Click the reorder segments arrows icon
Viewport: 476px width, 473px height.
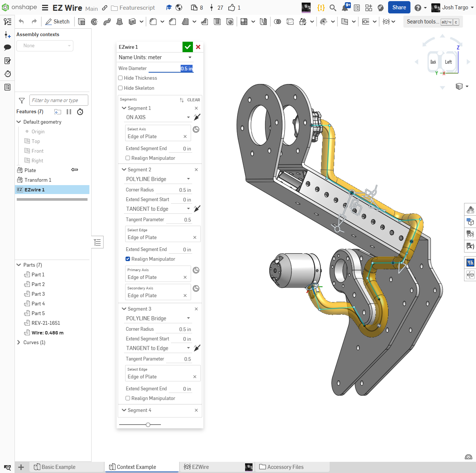[182, 100]
